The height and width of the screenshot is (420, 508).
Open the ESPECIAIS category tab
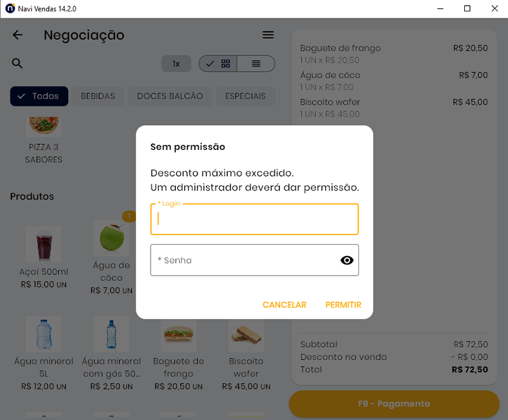pyautogui.click(x=245, y=96)
